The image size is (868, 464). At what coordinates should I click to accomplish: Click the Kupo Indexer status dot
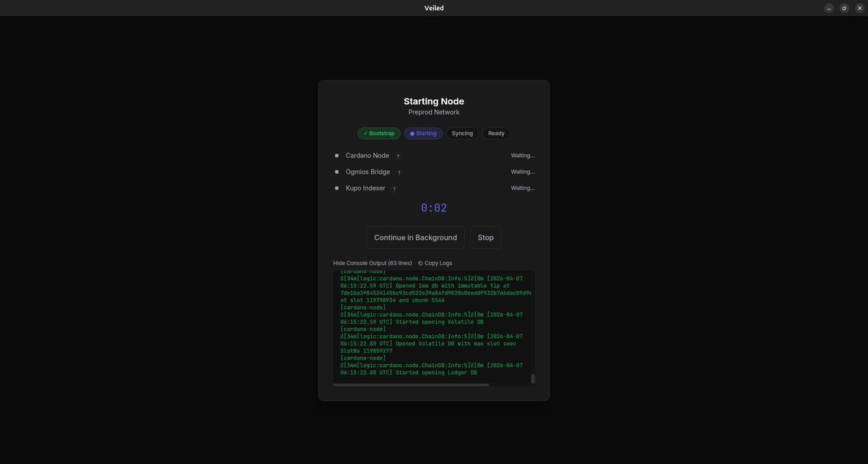pyautogui.click(x=336, y=188)
